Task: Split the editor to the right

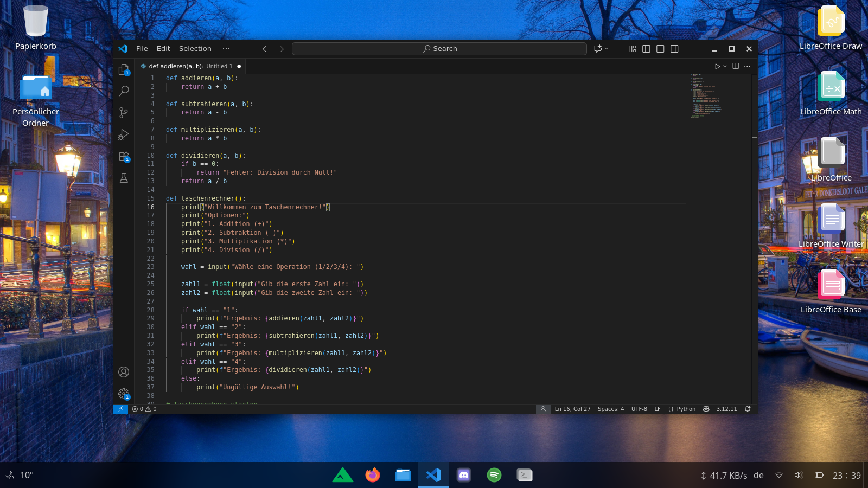Action: (735, 66)
